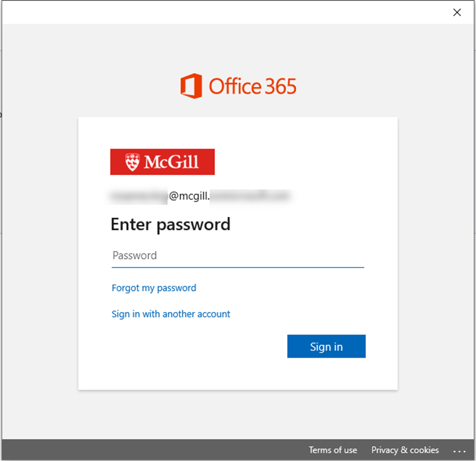Click the McGill crest logo
Screen dimensions: 476x461
point(162,162)
